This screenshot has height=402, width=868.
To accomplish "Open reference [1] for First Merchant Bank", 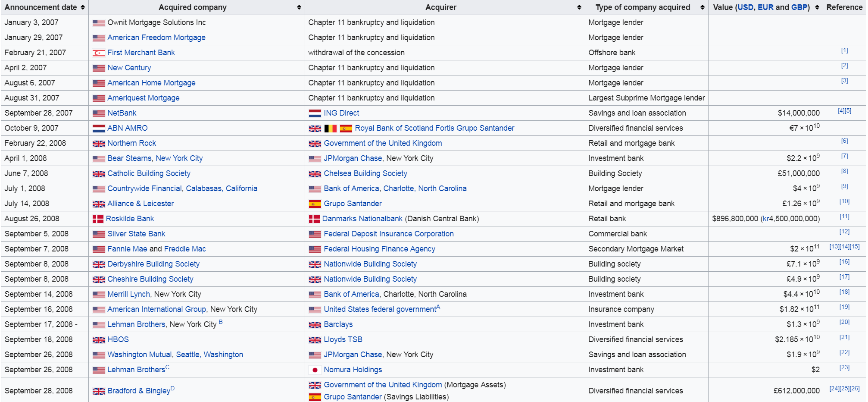I will pyautogui.click(x=845, y=50).
